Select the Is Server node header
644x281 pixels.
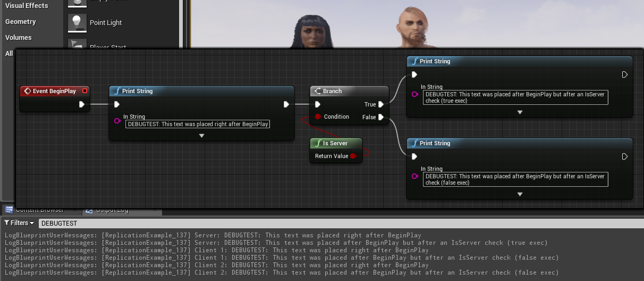(x=336, y=143)
